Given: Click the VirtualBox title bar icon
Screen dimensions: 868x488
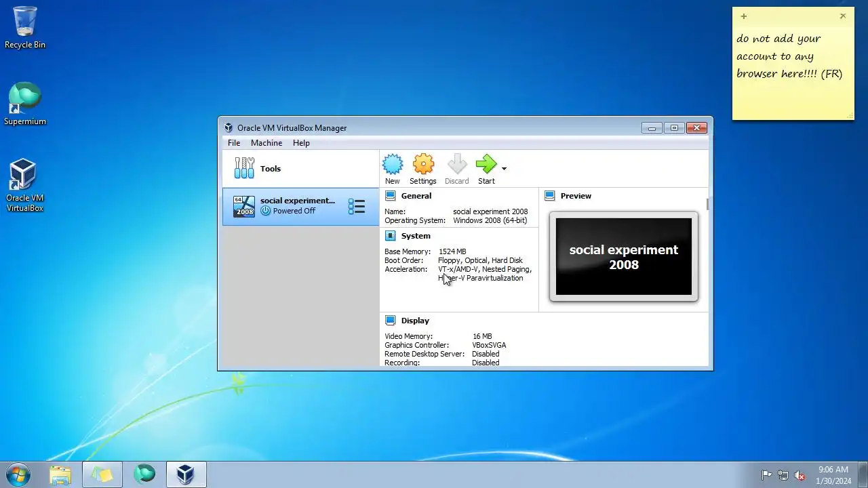Looking at the screenshot, I should (229, 128).
